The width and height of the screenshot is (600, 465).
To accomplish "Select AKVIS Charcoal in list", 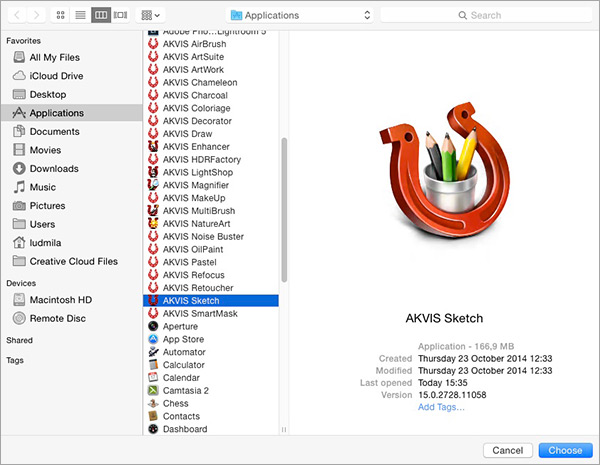I will (x=211, y=95).
